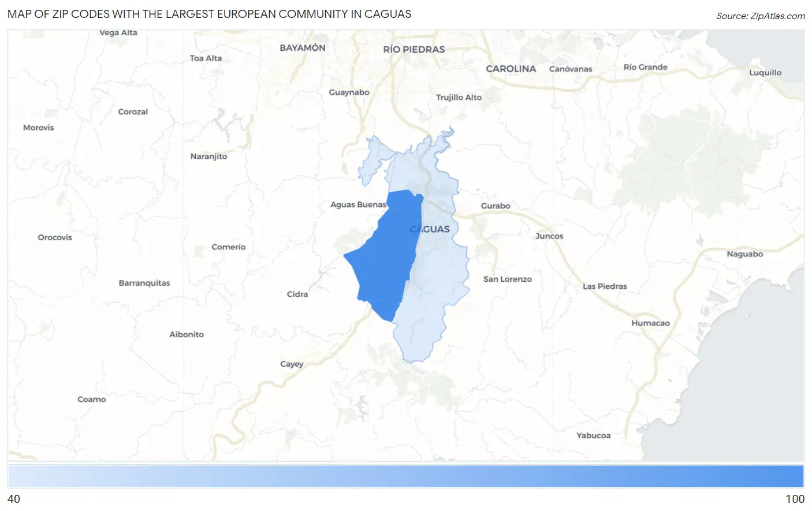Viewport: 812px width, 511px height.
Task: Click the Morovis map label
Action: pyautogui.click(x=38, y=128)
